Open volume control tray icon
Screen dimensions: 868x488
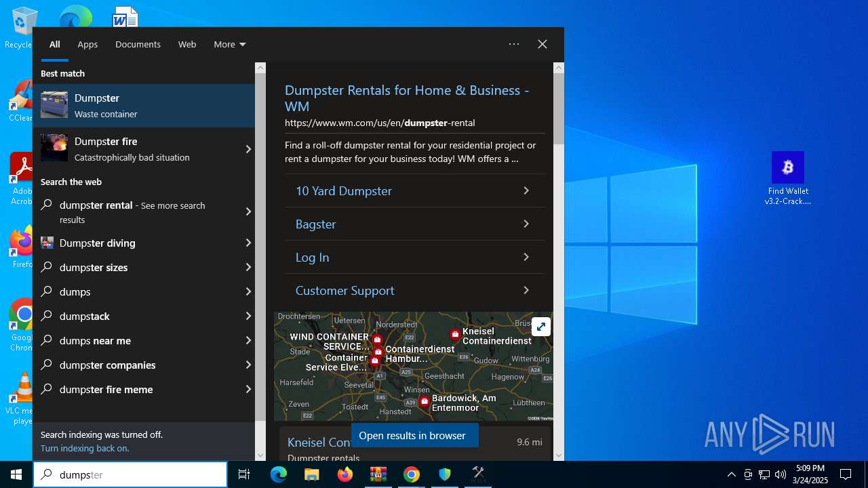point(781,474)
